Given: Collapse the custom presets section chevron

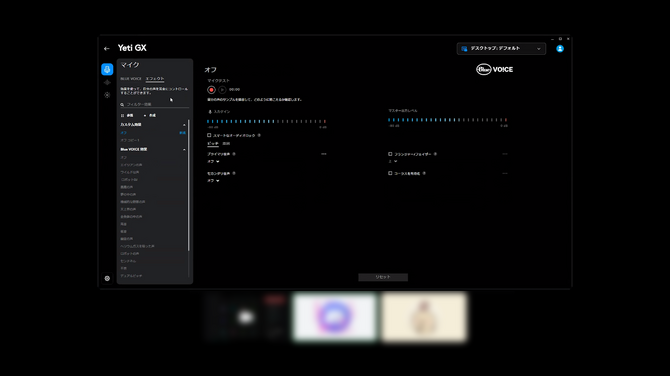Looking at the screenshot, I should 184,125.
